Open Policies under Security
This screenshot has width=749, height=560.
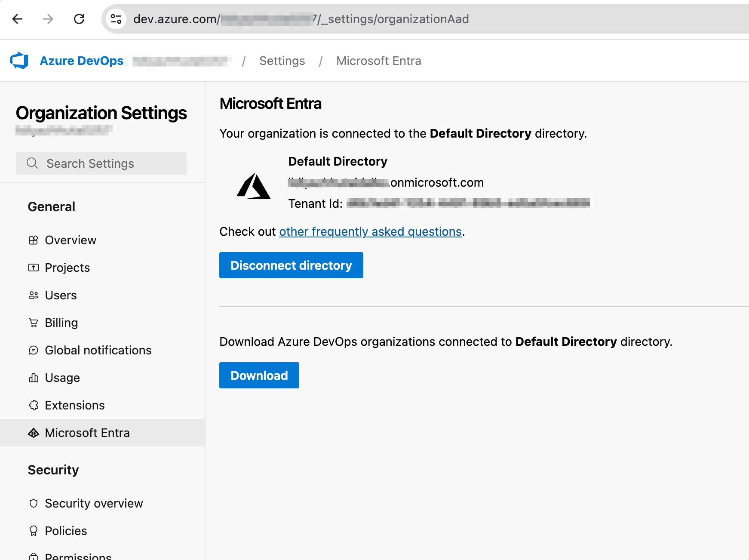coord(66,531)
